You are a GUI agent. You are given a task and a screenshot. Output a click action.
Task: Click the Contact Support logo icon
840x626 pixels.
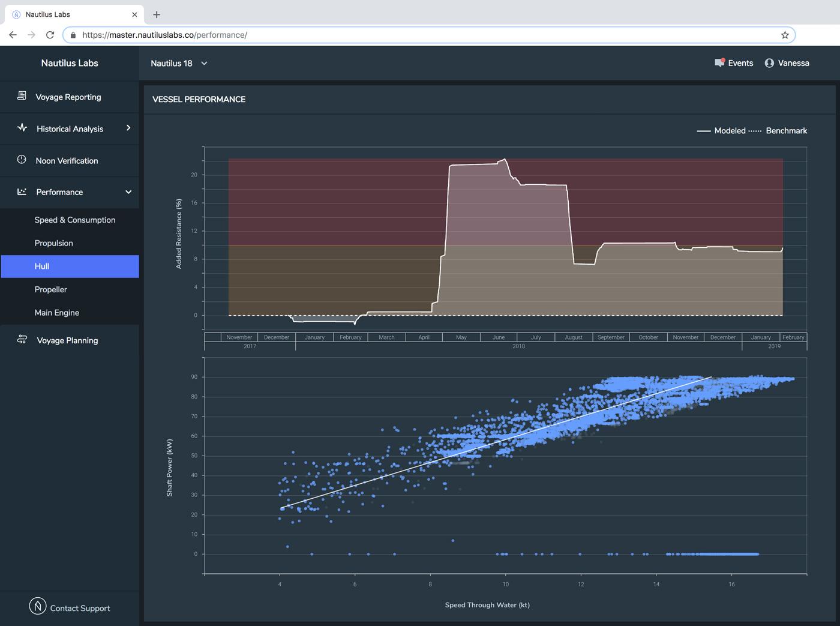pyautogui.click(x=38, y=606)
